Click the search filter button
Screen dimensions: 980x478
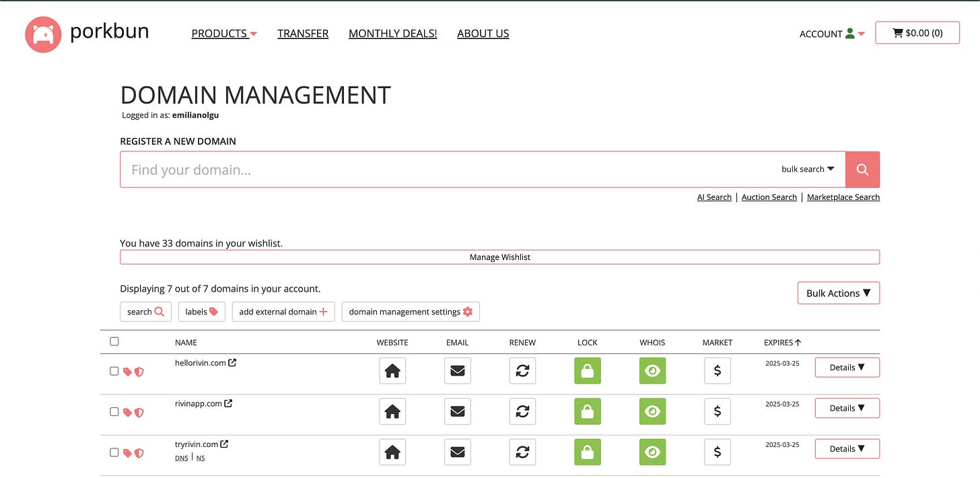pos(145,312)
